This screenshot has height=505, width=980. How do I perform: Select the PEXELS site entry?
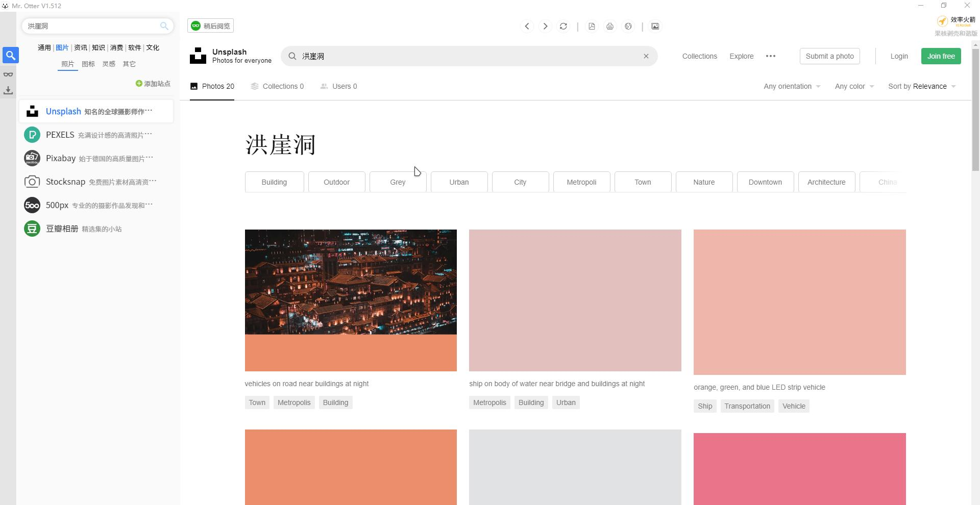pos(96,135)
